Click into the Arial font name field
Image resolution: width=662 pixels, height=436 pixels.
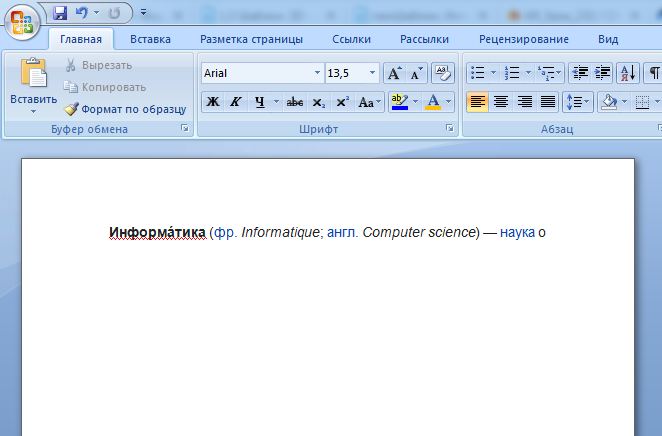257,73
